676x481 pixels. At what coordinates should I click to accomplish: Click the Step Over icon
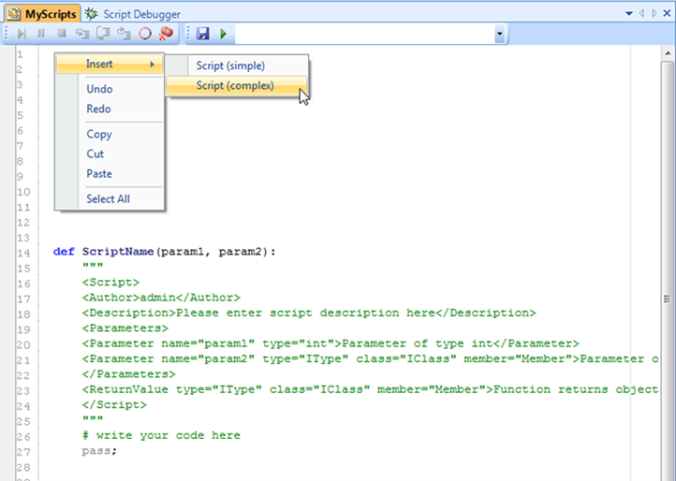(103, 34)
